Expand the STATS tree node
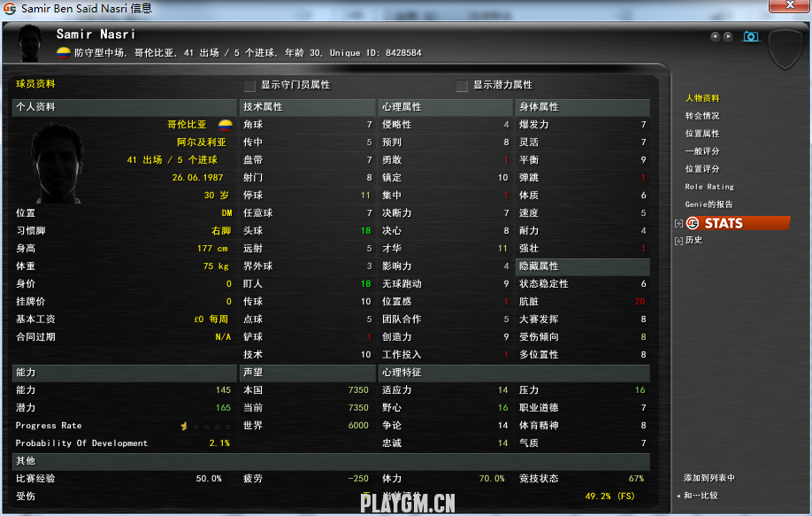 (x=678, y=223)
